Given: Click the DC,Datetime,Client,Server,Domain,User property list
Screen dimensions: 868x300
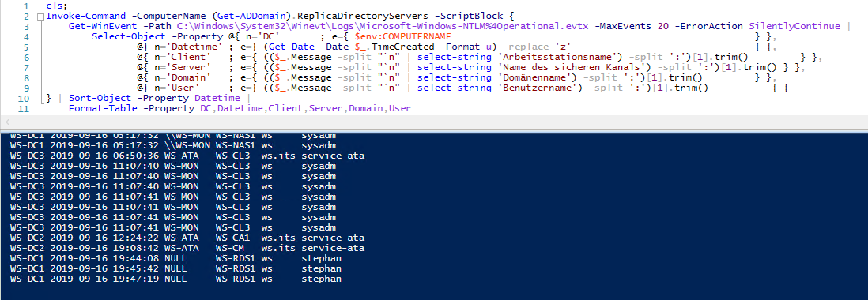Looking at the screenshot, I should [306, 108].
